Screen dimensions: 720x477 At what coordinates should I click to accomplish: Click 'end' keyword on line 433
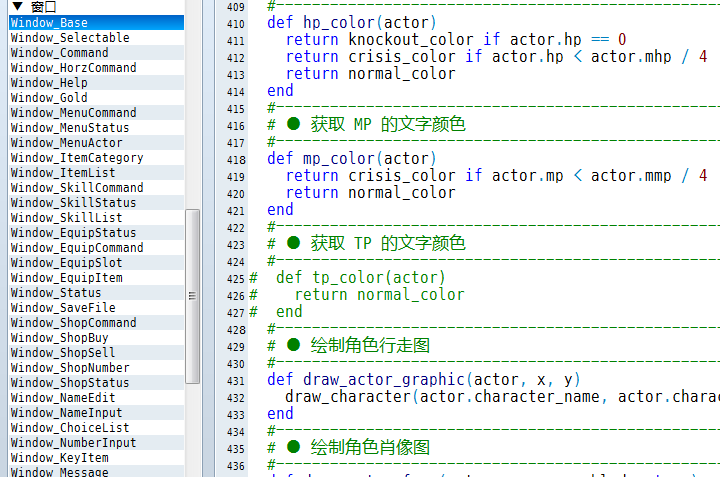(280, 414)
